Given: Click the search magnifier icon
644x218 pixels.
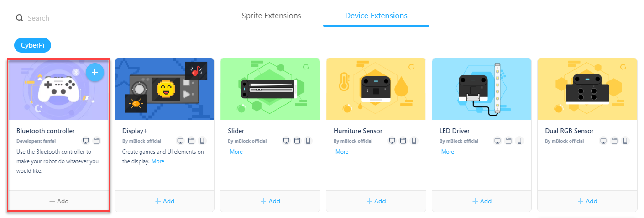Looking at the screenshot, I should pos(20,18).
